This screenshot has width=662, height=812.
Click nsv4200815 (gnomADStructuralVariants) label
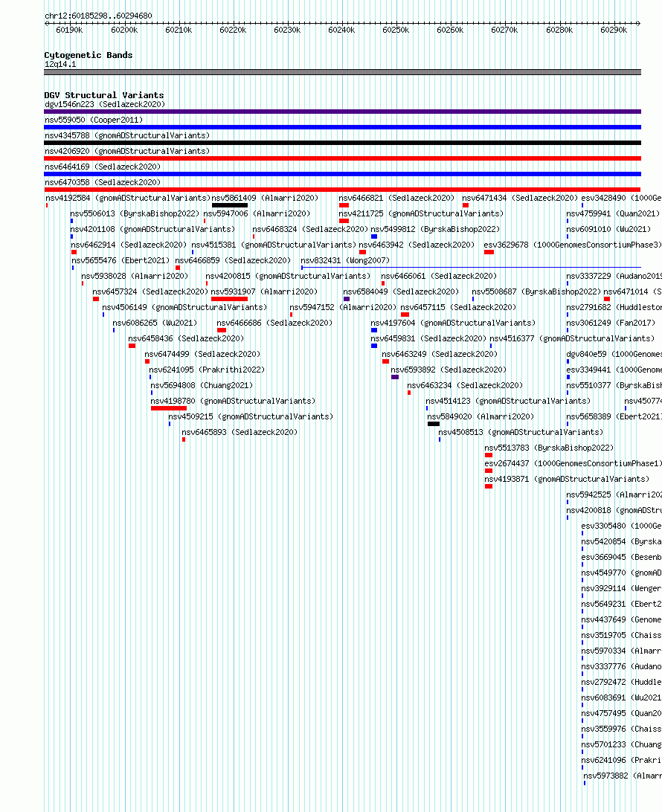pos(288,276)
